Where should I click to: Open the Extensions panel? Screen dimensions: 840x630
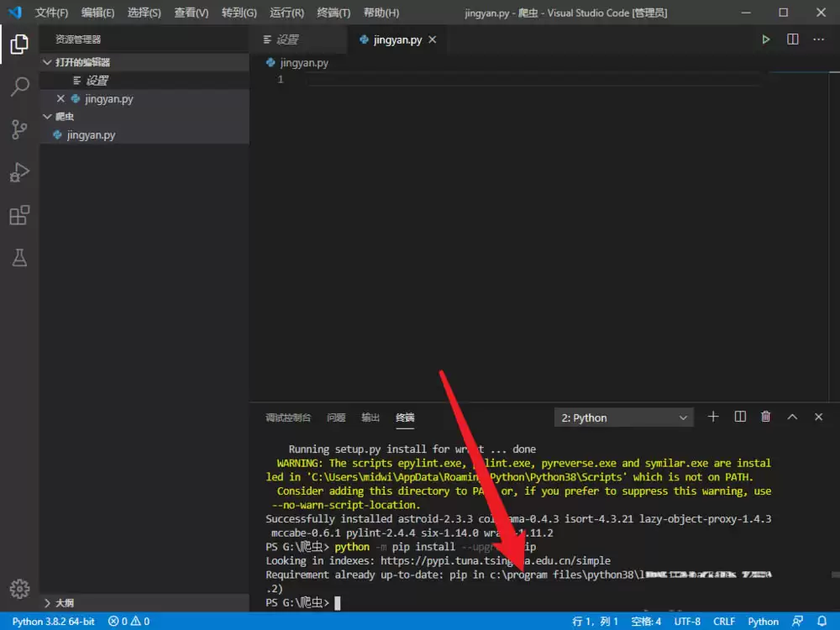[18, 215]
